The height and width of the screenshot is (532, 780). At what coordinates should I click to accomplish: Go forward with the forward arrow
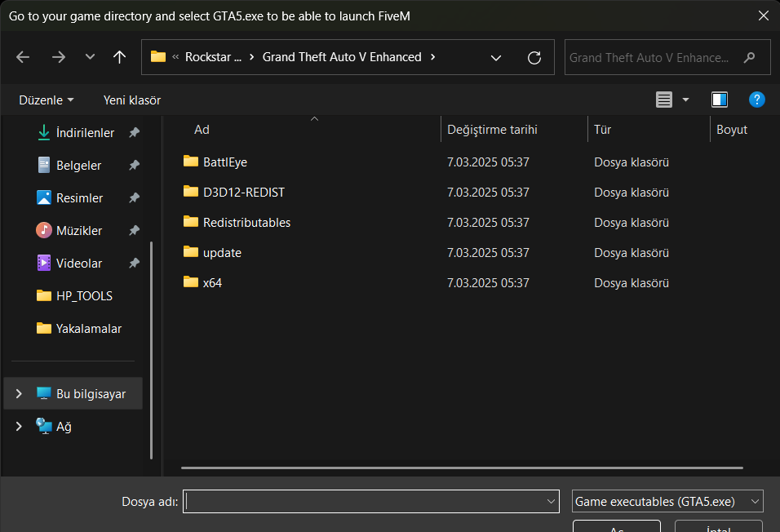coord(58,57)
